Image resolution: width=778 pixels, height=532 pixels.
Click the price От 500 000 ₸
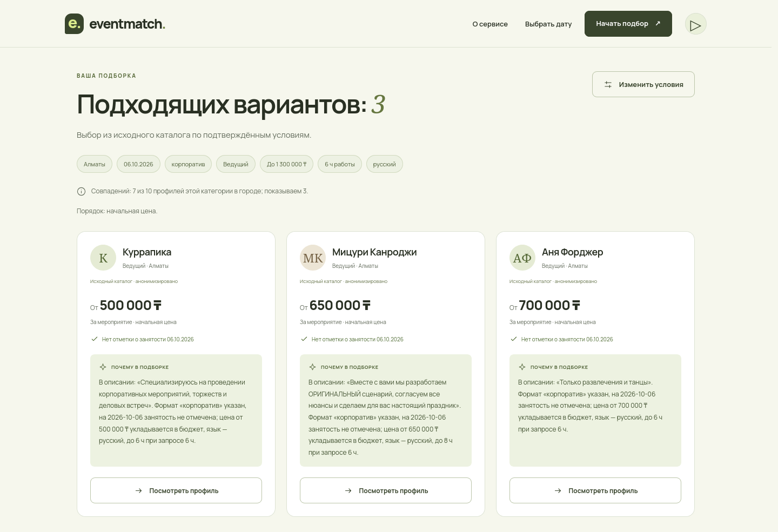126,306
